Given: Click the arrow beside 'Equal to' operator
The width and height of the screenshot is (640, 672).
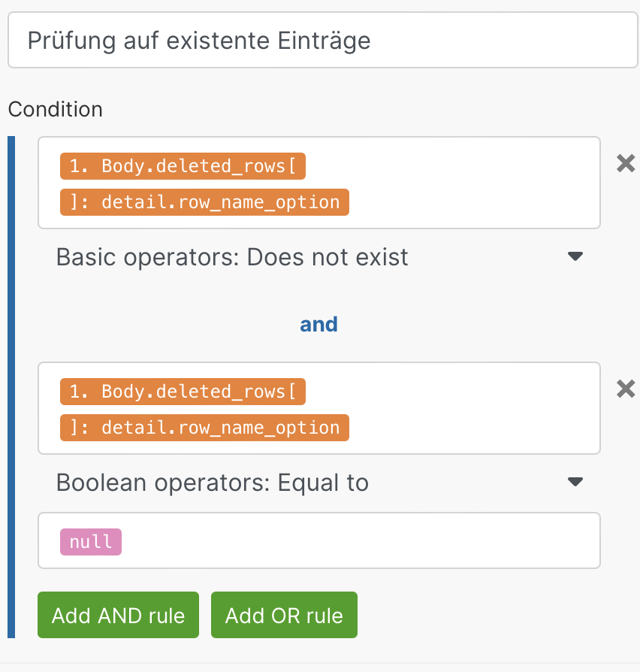Looking at the screenshot, I should coord(575,483).
